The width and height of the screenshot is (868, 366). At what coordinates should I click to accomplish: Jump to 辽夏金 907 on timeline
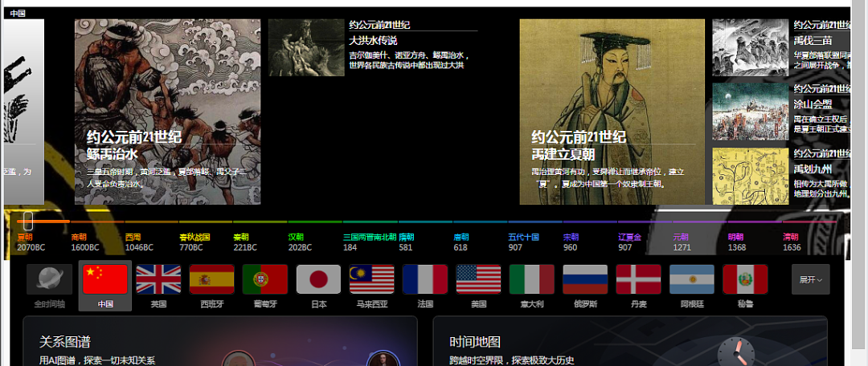(630, 242)
